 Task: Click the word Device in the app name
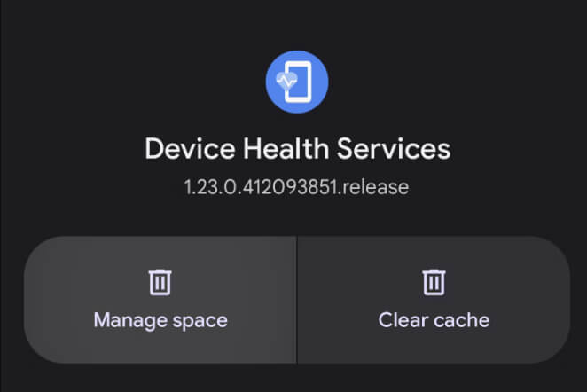pyautogui.click(x=190, y=149)
